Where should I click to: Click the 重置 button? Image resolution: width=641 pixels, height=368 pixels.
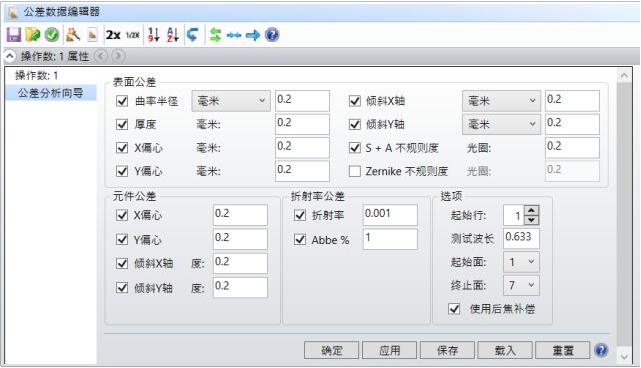(563, 350)
